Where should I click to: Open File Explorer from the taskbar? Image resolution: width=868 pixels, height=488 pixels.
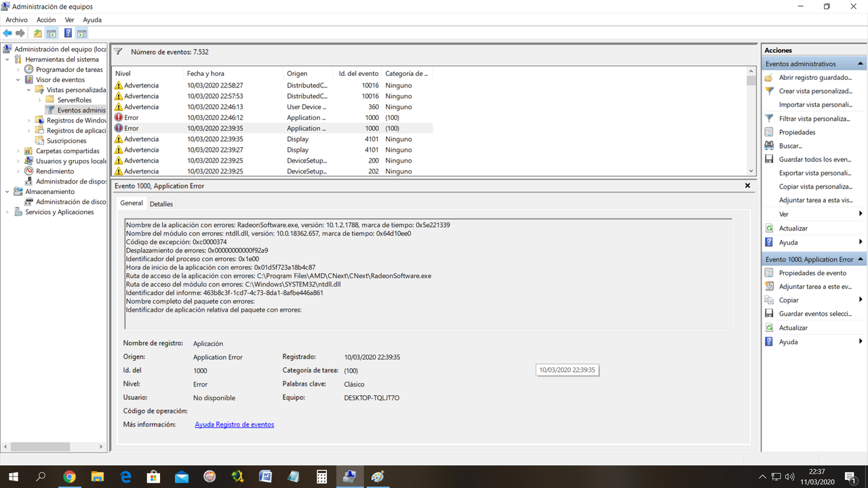(x=97, y=476)
